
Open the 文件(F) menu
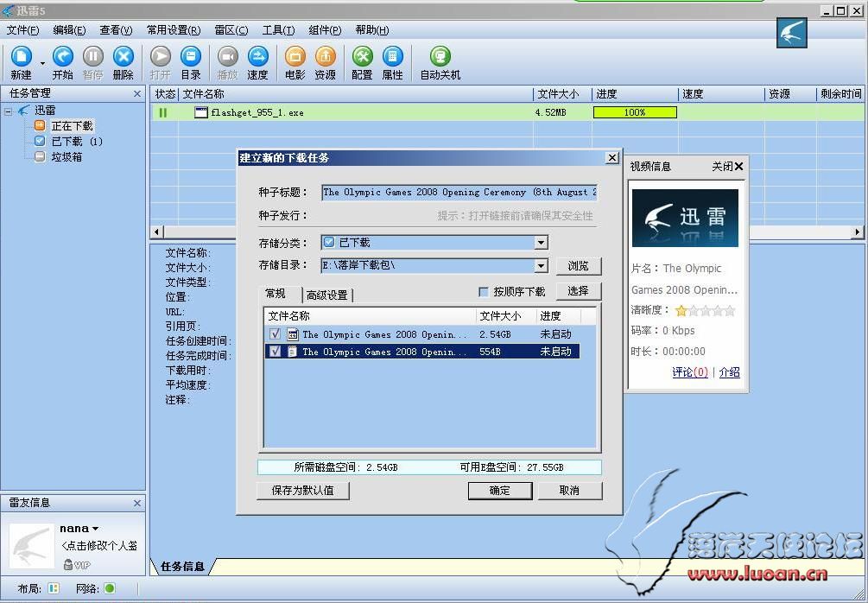click(x=22, y=30)
